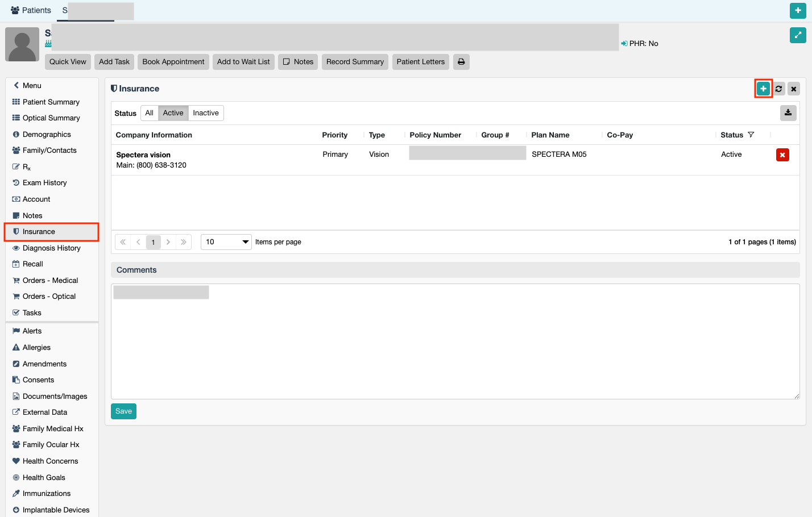Close the Insurance panel with the X icon
This screenshot has height=517, width=812.
click(x=794, y=89)
